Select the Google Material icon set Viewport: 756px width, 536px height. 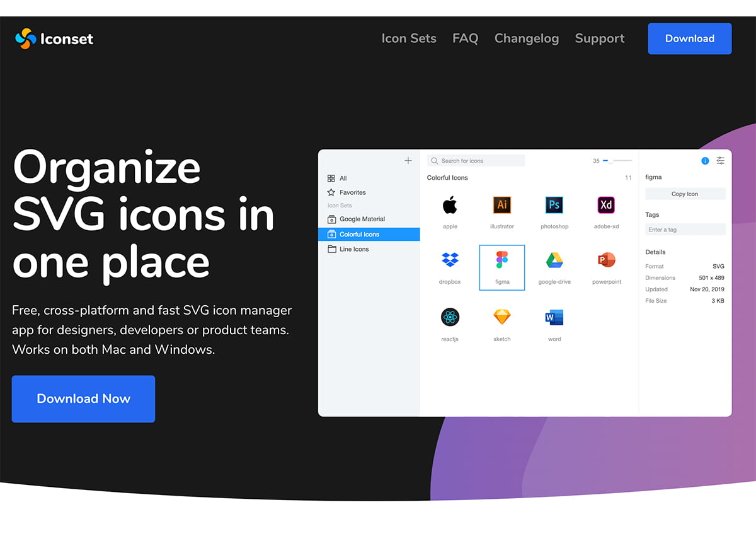point(356,219)
